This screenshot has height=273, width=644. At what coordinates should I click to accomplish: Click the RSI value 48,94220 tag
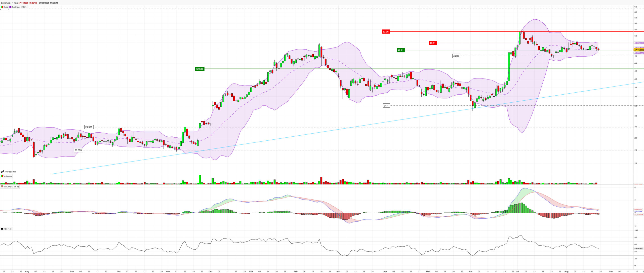(639, 249)
